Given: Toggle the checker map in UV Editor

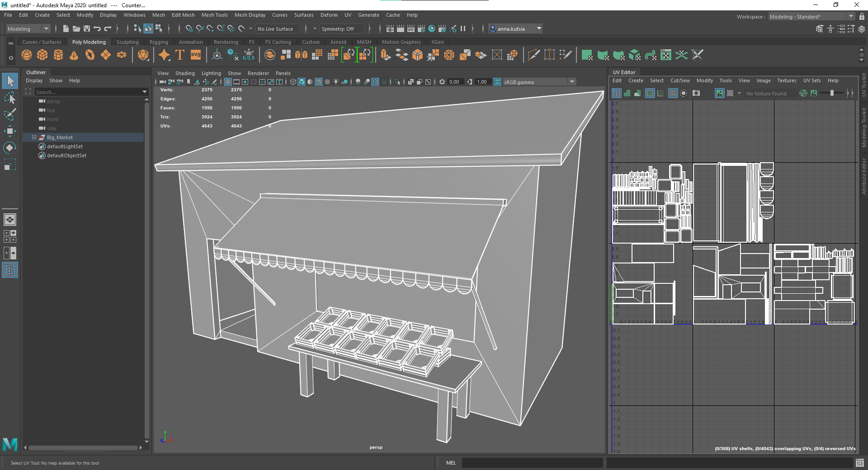Looking at the screenshot, I should coord(730,93).
